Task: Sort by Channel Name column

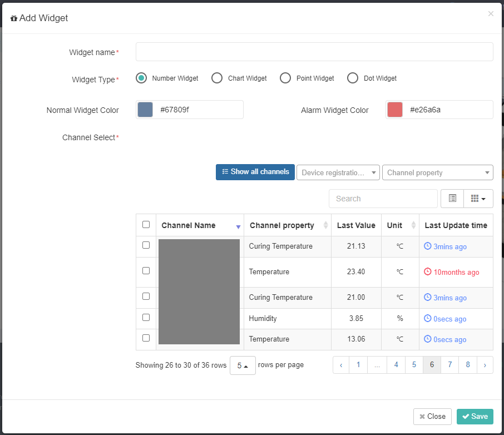Action: coord(200,225)
